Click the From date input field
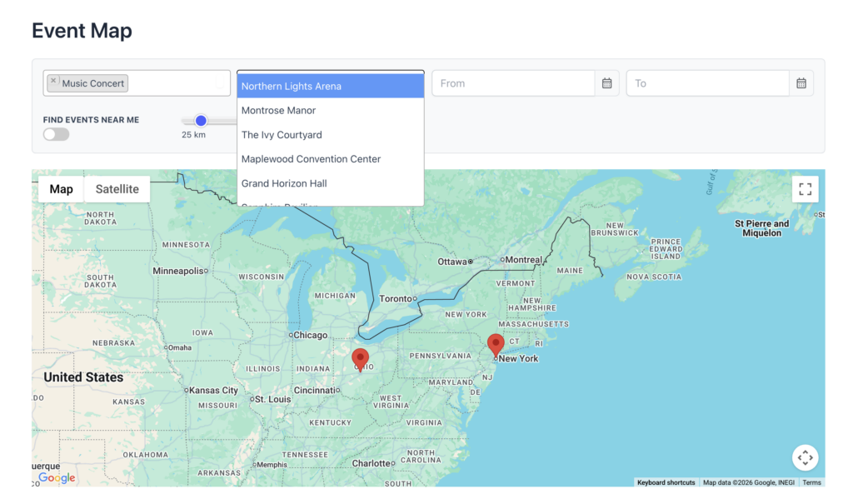The height and width of the screenshot is (504, 853). pyautogui.click(x=512, y=83)
